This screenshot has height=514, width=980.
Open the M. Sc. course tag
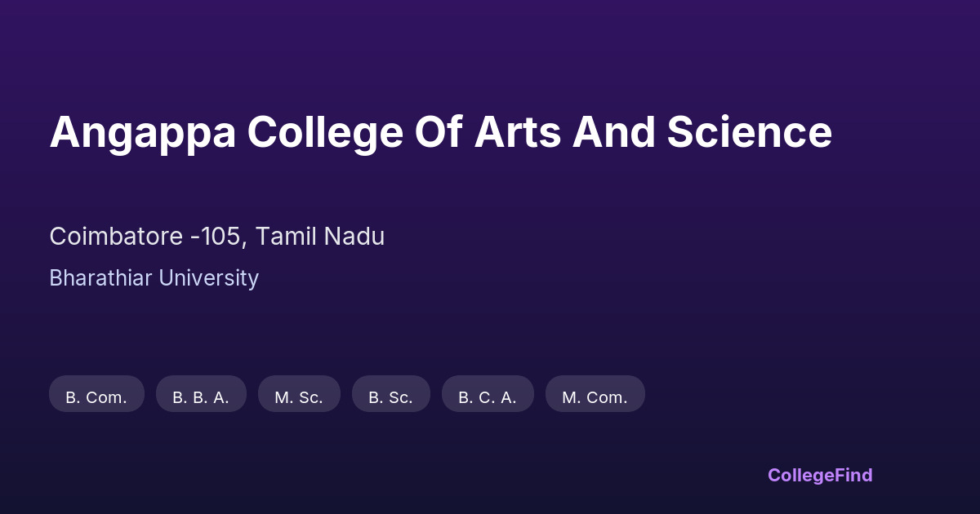click(299, 397)
